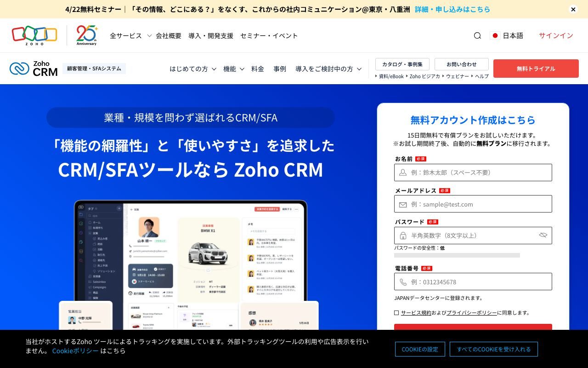Expand the 導入をご検討中の方 dropdown
Viewport: 588px width, 368px height.
click(325, 69)
